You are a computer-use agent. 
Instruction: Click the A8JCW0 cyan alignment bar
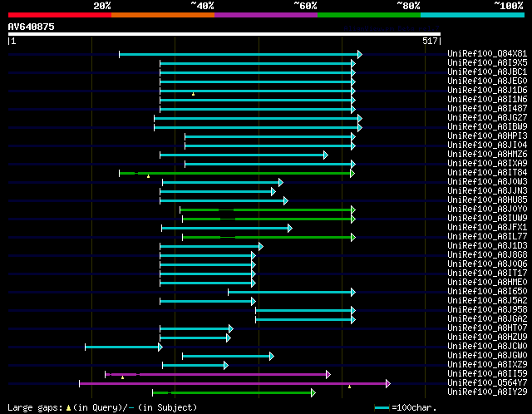[x=122, y=347]
